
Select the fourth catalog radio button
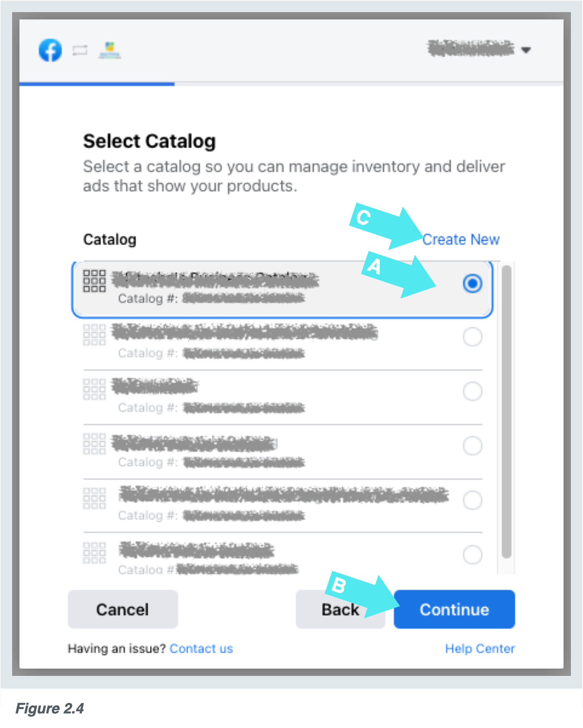click(x=473, y=446)
